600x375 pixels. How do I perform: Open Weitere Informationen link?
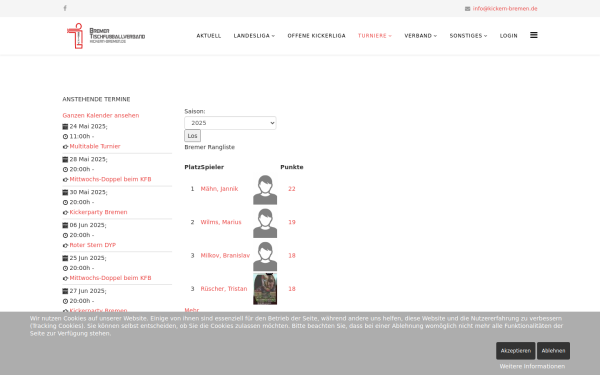point(532,367)
